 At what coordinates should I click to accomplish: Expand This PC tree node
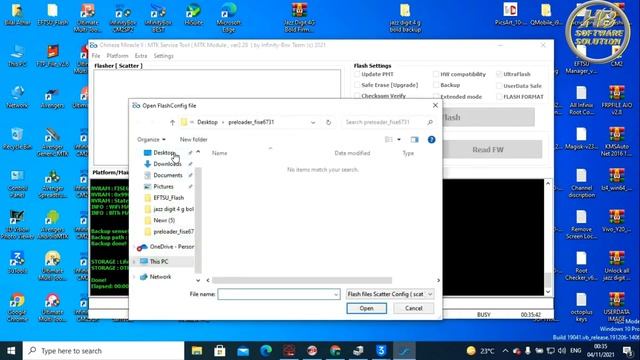pos(134,262)
